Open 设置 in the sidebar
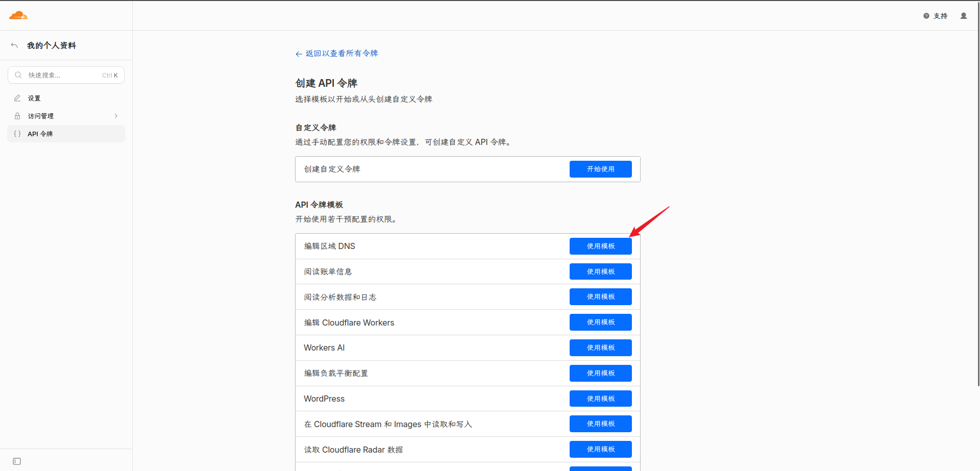 click(66, 98)
